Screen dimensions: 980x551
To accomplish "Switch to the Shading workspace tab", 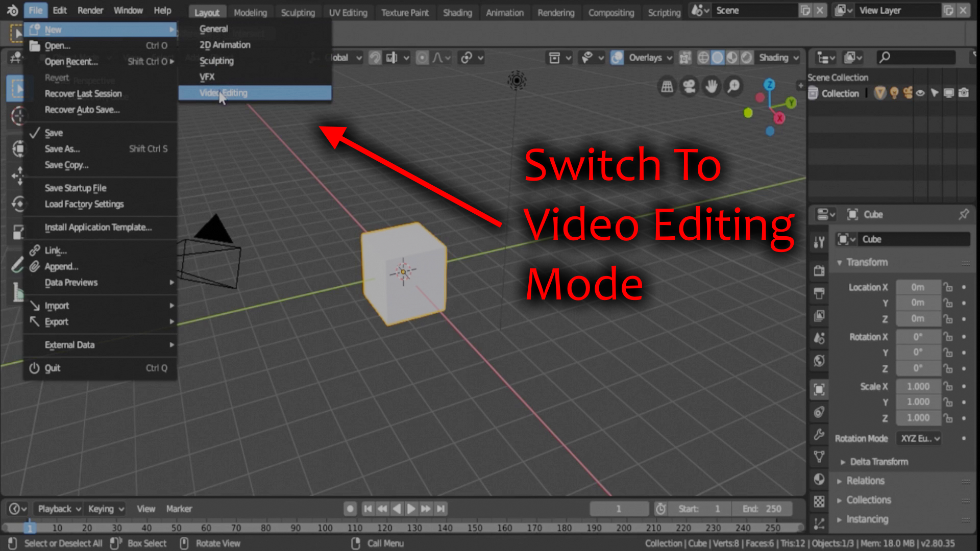I will coord(457,12).
